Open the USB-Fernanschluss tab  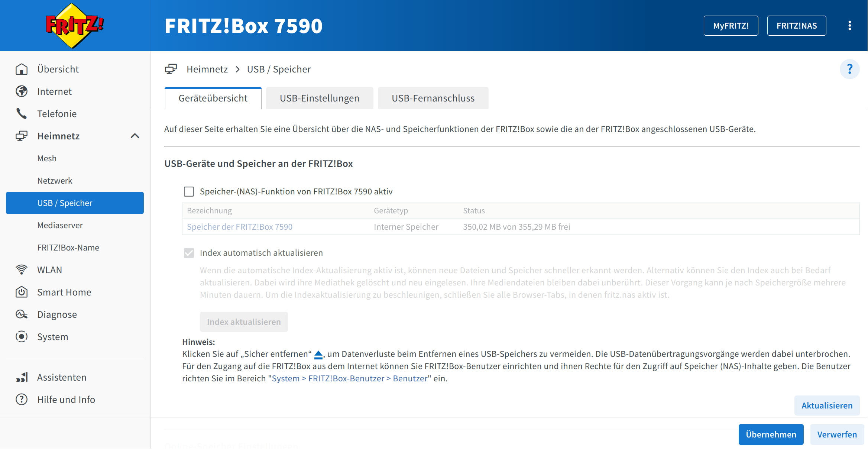[x=433, y=98]
